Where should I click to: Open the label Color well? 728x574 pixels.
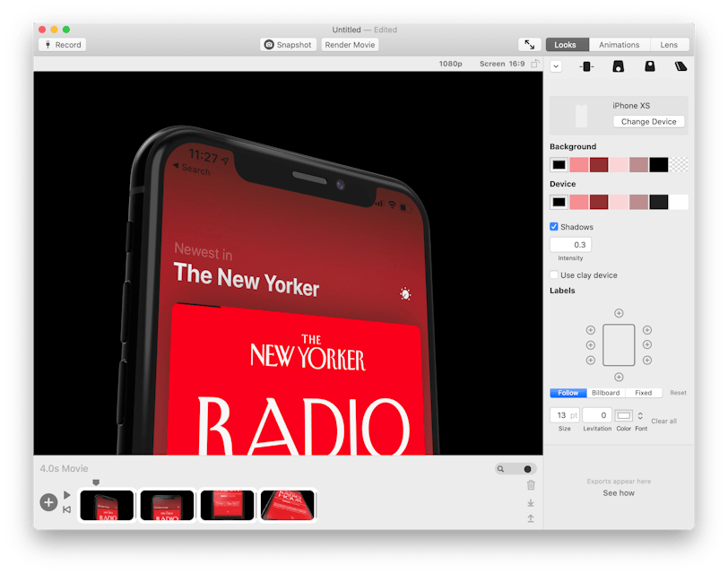point(623,415)
